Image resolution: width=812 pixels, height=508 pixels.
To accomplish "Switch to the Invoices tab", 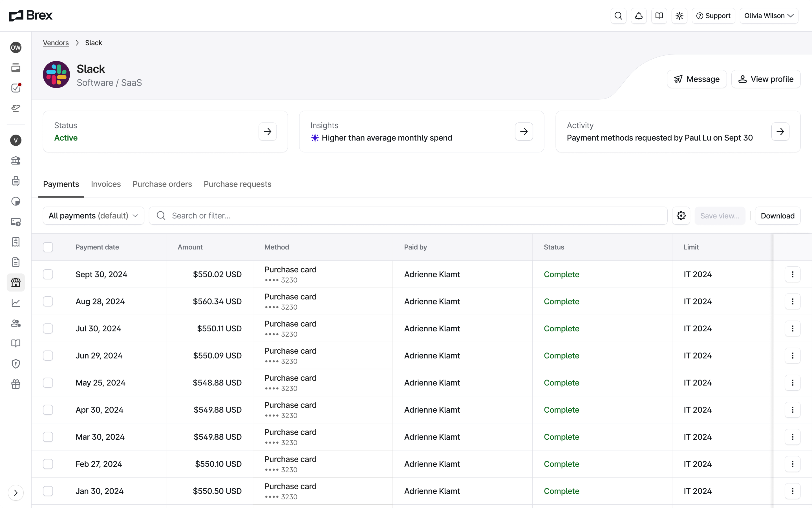I will 106,184.
